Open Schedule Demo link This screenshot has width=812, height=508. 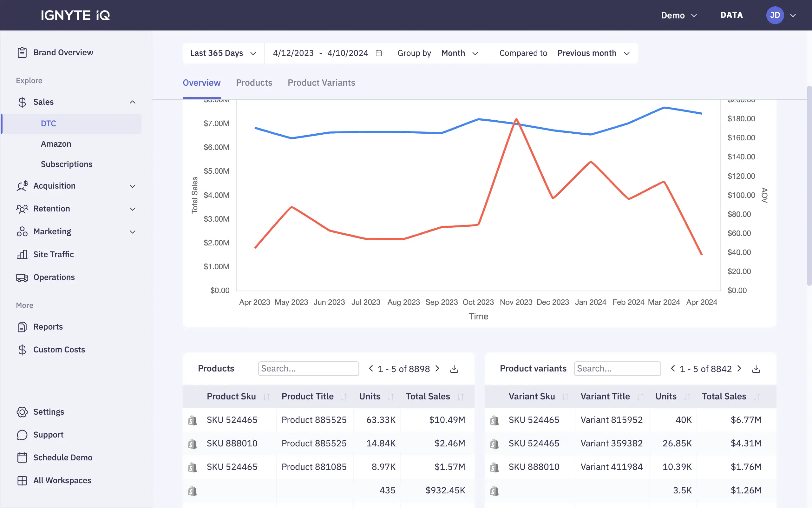[63, 458]
